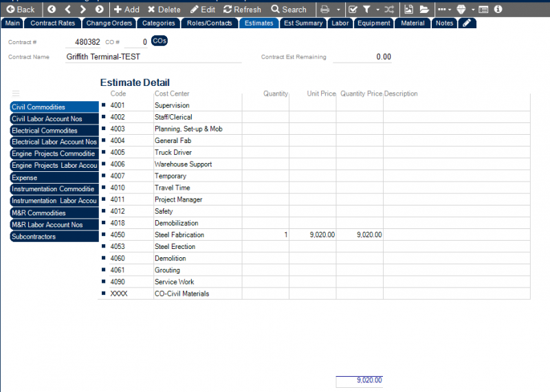Expand the diamond icon dropdown arrow

473,10
